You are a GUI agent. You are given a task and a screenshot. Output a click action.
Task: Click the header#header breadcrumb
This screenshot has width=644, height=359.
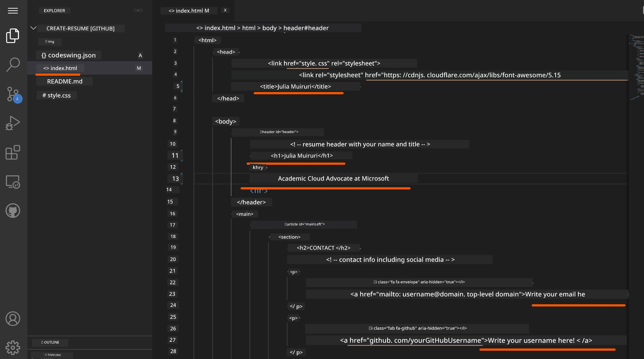coord(306,28)
